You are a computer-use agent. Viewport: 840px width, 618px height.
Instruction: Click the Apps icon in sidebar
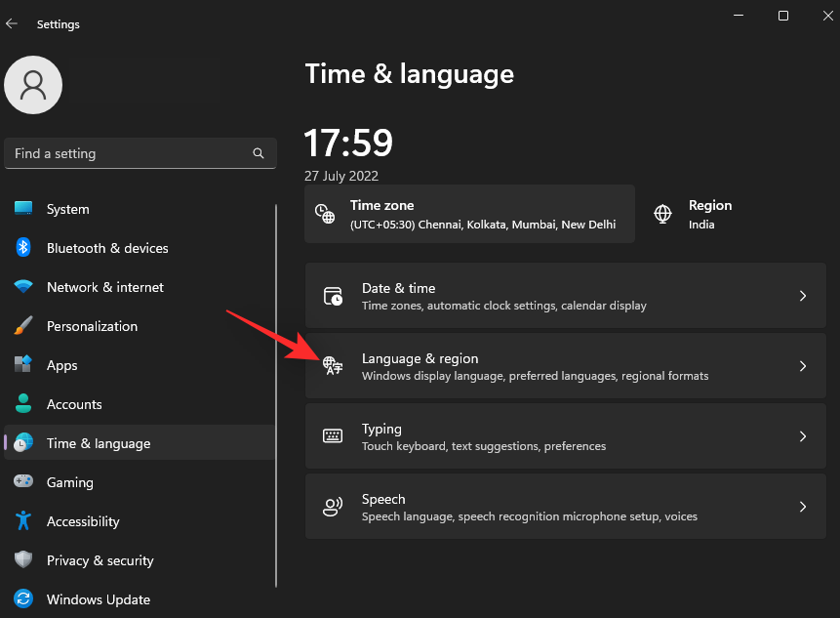click(23, 364)
